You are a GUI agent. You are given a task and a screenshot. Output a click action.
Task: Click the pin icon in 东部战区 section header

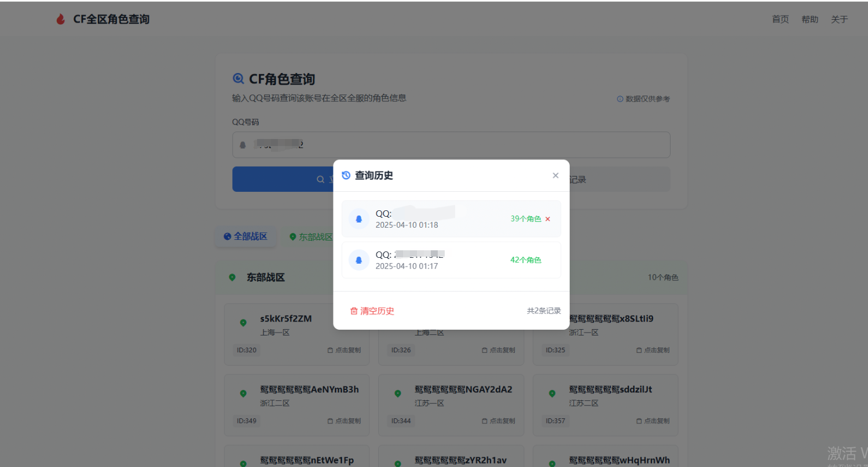232,278
